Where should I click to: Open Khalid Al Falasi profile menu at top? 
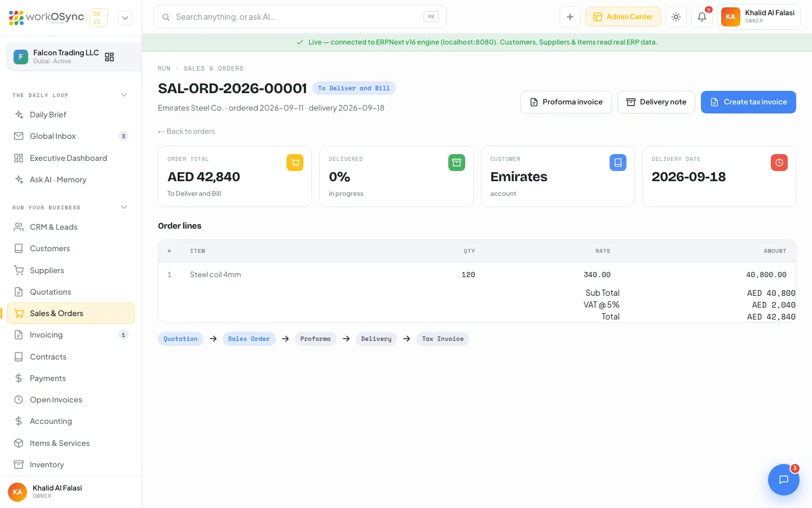click(x=759, y=17)
